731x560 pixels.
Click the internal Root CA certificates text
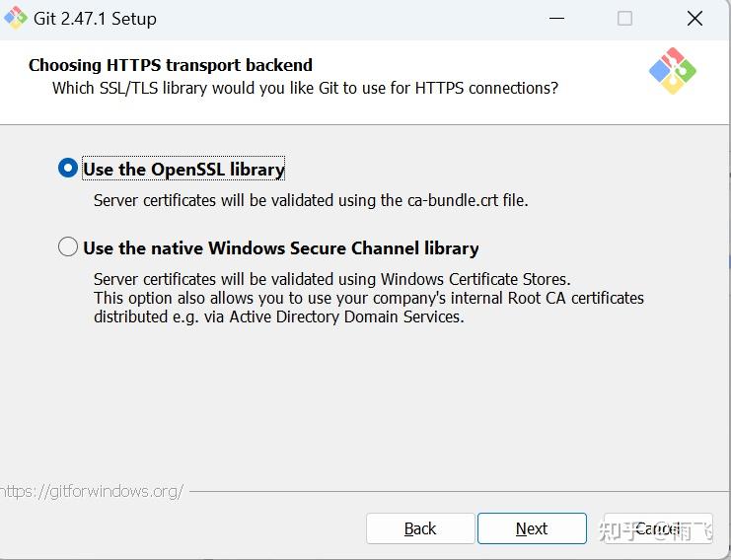(x=368, y=298)
